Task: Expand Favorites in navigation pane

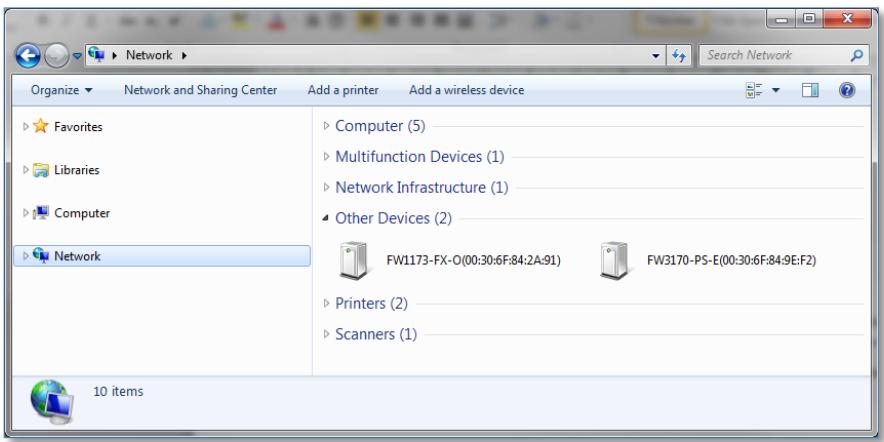Action: point(25,126)
